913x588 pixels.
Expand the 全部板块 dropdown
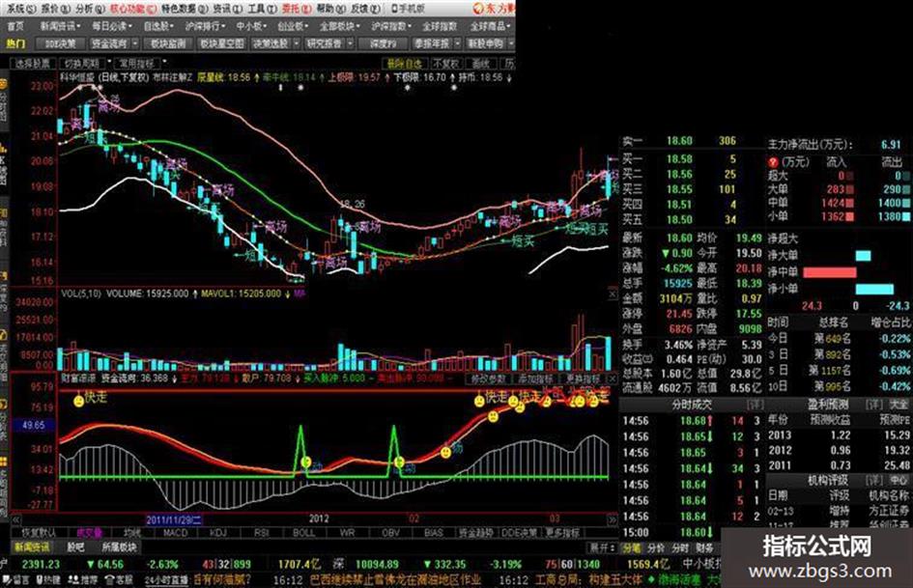pyautogui.click(x=340, y=26)
